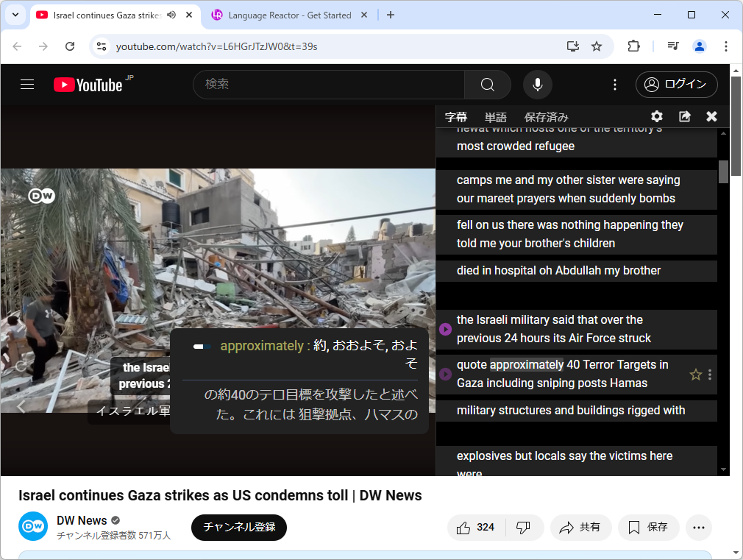Dislike the video with thumbs down
Image resolution: width=743 pixels, height=560 pixels.
[x=524, y=528]
